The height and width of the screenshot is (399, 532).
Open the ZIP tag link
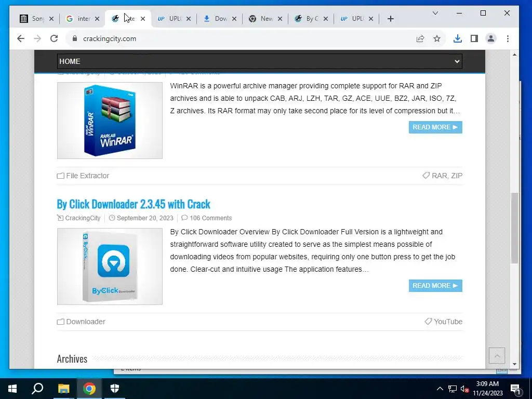coord(457,176)
